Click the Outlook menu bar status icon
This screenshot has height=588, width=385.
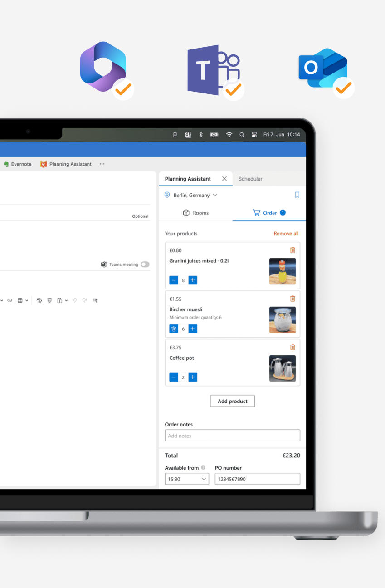[x=188, y=135]
